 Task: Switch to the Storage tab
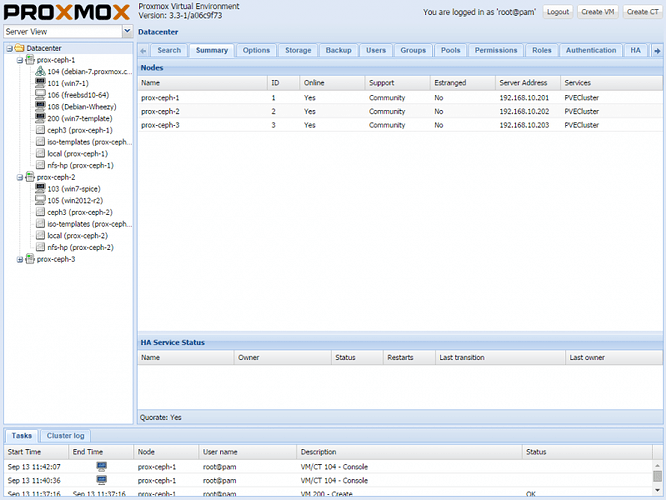click(x=298, y=50)
